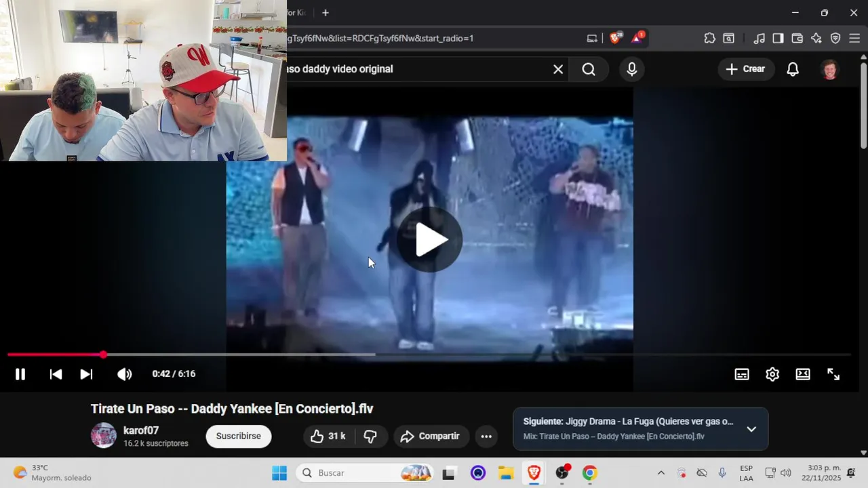Click the browser address bar URL
Viewport: 868px width, 488px height.
380,39
